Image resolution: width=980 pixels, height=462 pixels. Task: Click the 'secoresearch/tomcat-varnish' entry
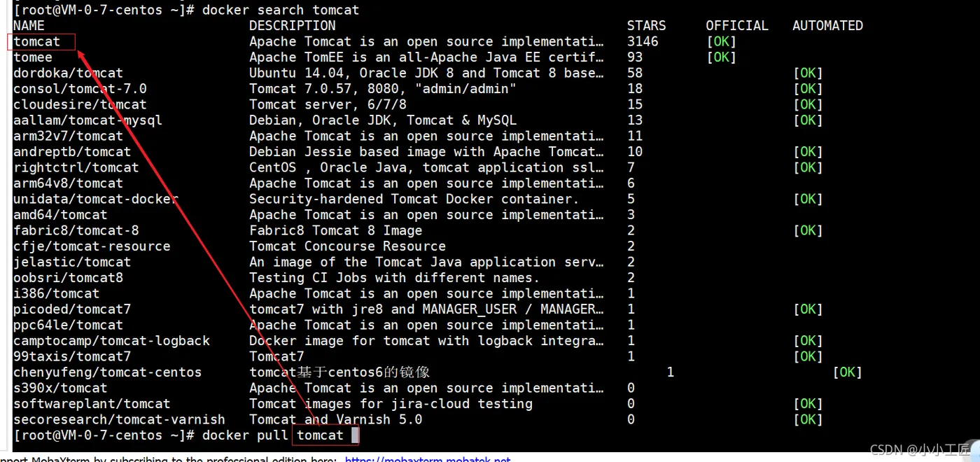click(x=119, y=419)
